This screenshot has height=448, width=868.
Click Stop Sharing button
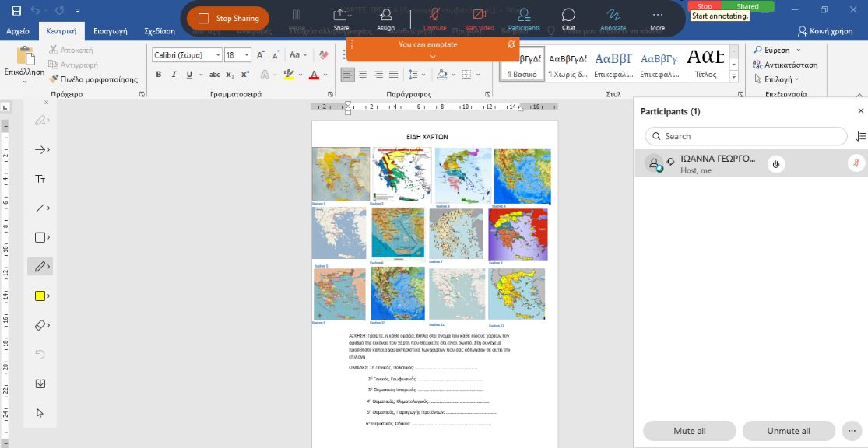pos(227,18)
